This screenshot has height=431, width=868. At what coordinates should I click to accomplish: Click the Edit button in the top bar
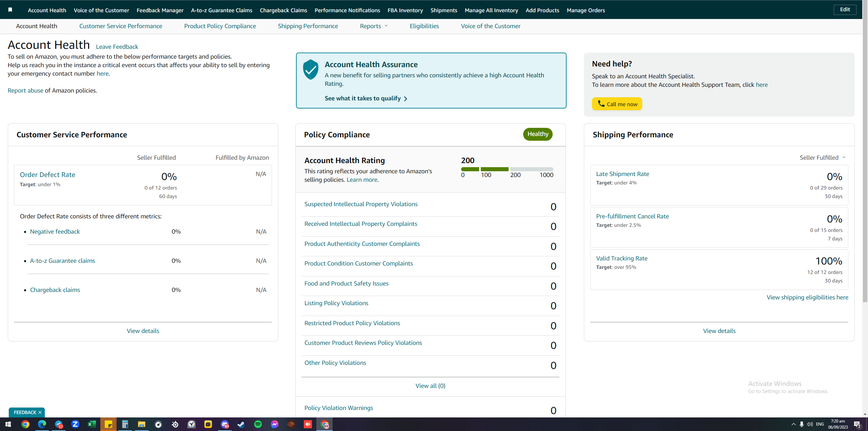[x=845, y=9]
